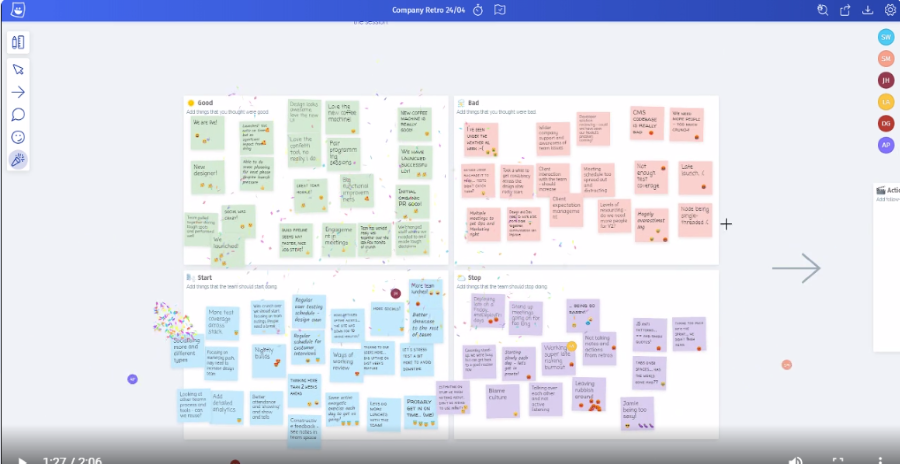The width and height of the screenshot is (900, 464).
Task: Select 'More test coverage across stack' note
Action: [x=223, y=323]
